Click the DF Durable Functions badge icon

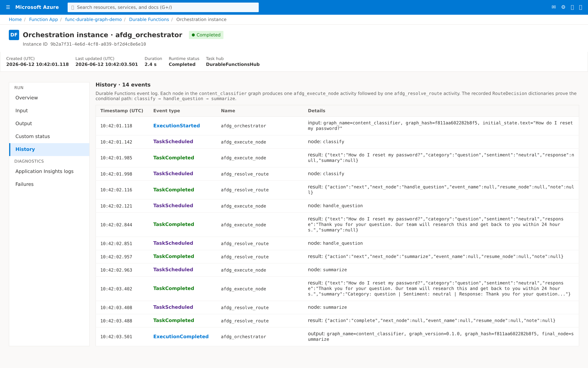(14, 35)
